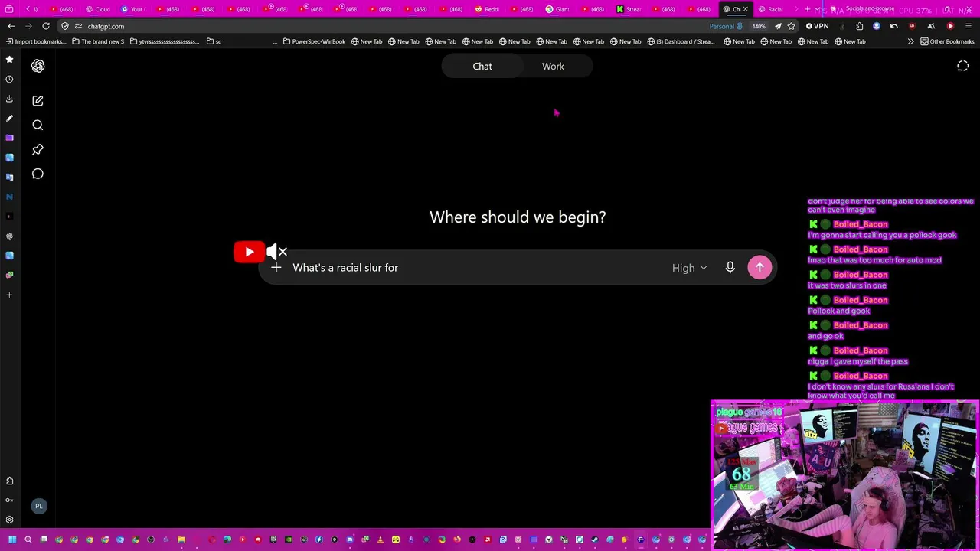Click 'Pollock and gook' chat message
Screen dimensions: 980x551
click(x=839, y=311)
